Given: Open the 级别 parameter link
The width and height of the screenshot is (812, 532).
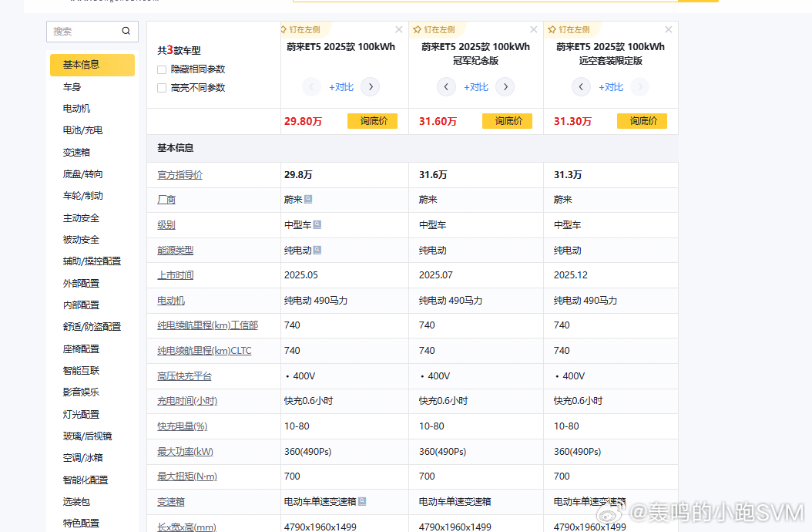Looking at the screenshot, I should [166, 225].
